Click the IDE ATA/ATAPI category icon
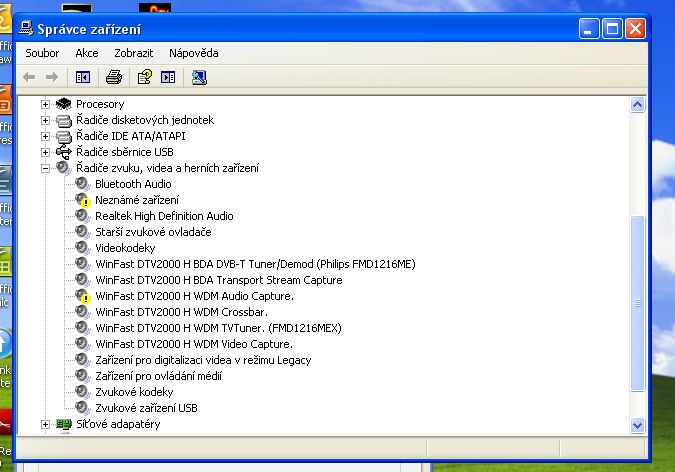Screen dimensions: 675x472 [64, 137]
